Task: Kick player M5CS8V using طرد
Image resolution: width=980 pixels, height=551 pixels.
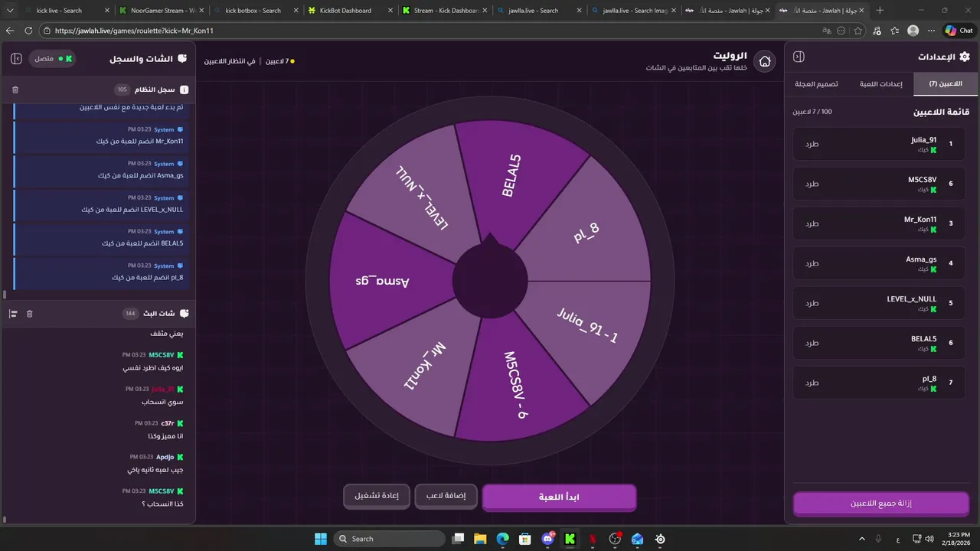Action: (812, 184)
